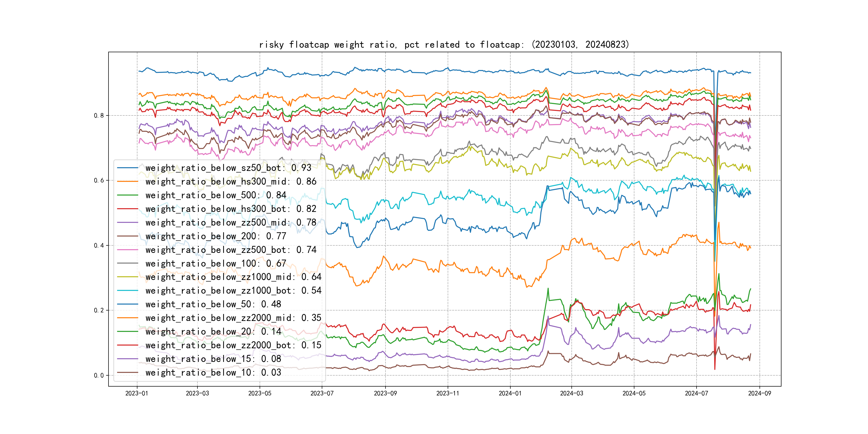The image size is (868, 434).
Task: Click the weight_ratio_below_100 legend entry
Action: pos(216,264)
